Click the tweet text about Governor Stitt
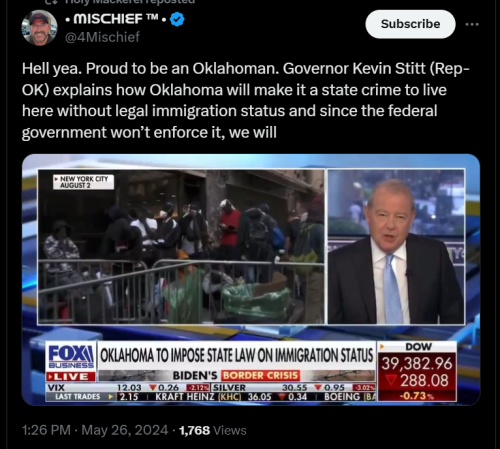 coord(246,100)
